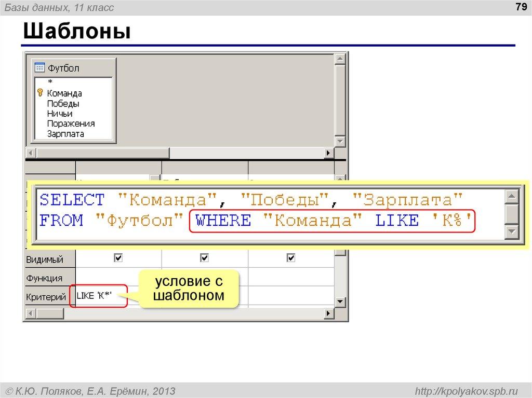The width and height of the screenshot is (532, 398).
Task: Select the Ничьи field
Action: click(58, 113)
